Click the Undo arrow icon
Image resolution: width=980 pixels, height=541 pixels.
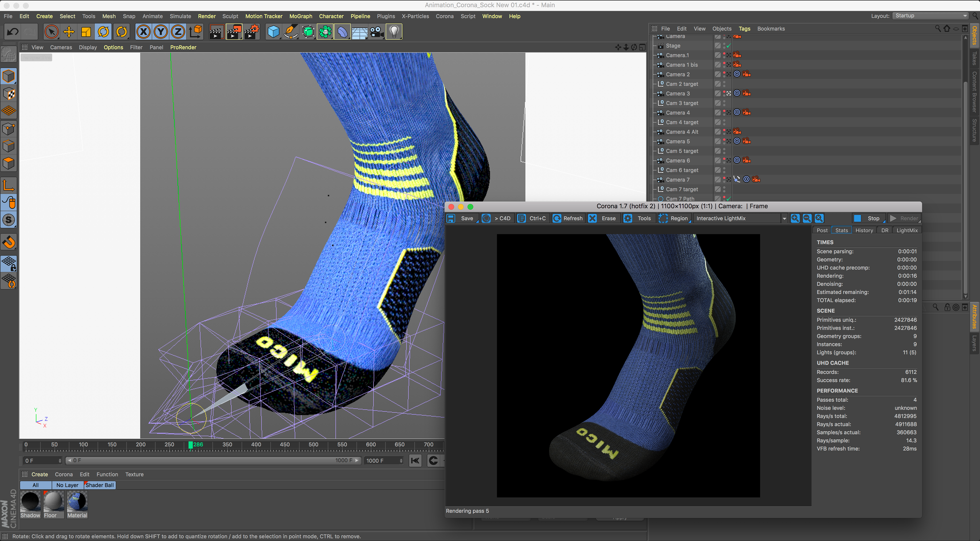[x=13, y=32]
